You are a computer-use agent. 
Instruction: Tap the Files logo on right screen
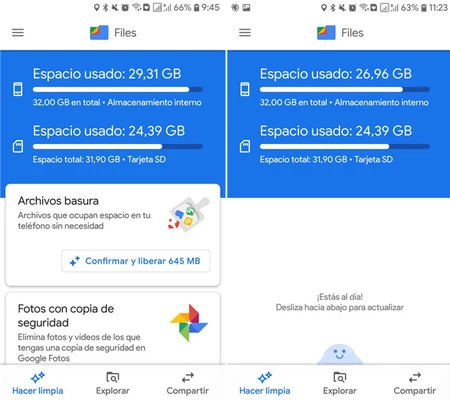coord(326,33)
